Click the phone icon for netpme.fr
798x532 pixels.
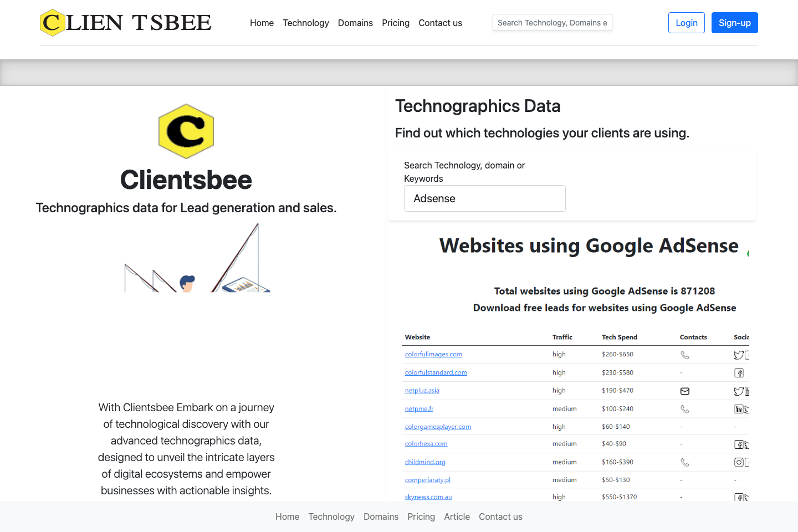[x=685, y=409]
